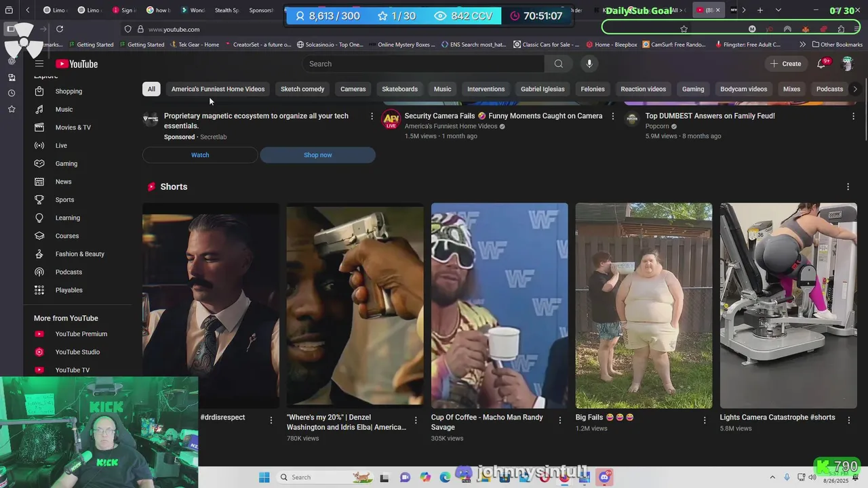Open a new browser tab with plus

coord(760,10)
